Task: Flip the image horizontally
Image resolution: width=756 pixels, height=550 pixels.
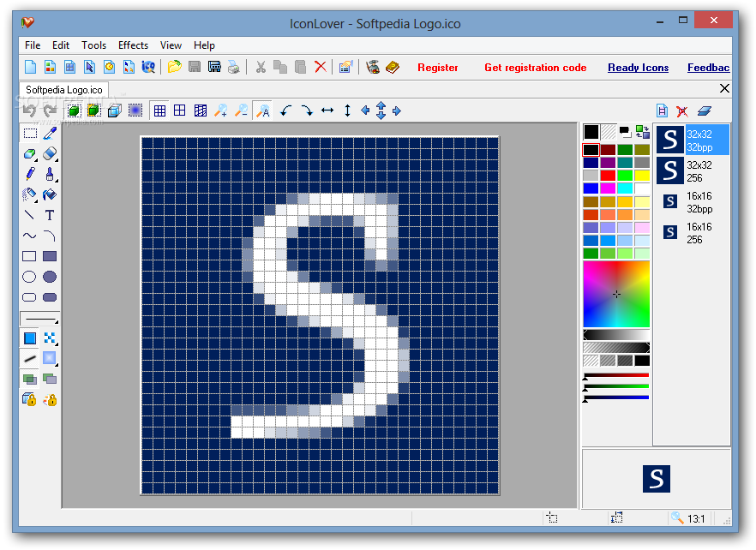Action: coord(327,111)
